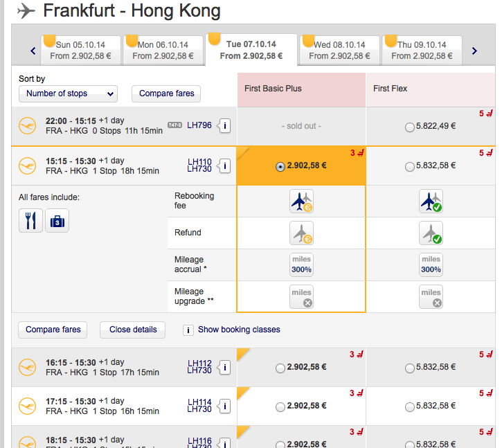
Task: Open the Number of stops sort dropdown
Action: 68,93
